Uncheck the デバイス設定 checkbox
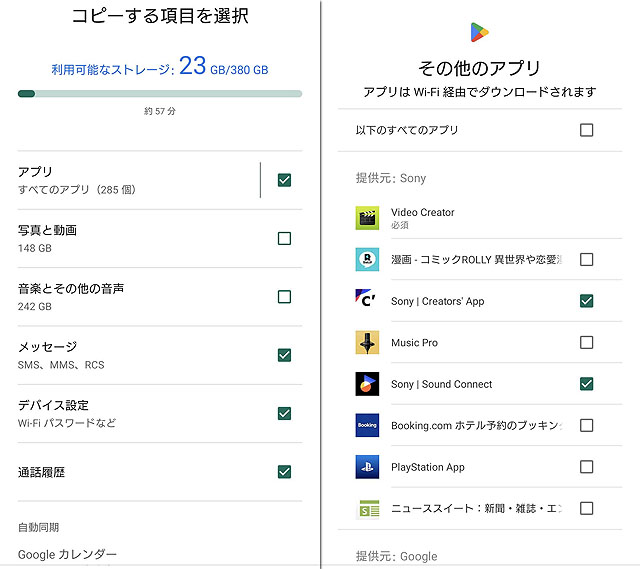Viewport: 640px width, 569px height. pos(284,413)
